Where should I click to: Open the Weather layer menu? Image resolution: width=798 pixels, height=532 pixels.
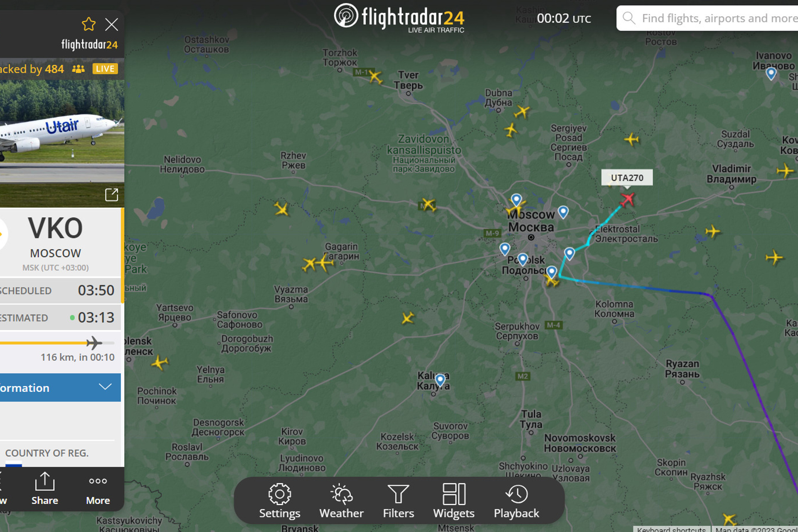342,501
